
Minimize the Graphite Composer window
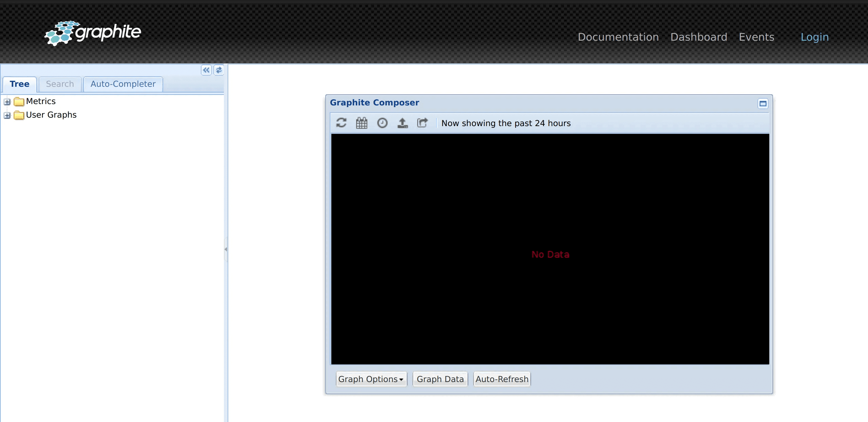[763, 103]
